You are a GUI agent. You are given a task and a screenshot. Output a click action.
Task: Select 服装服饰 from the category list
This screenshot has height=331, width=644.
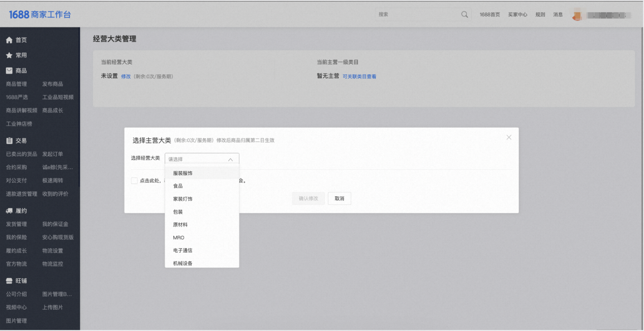pos(183,173)
